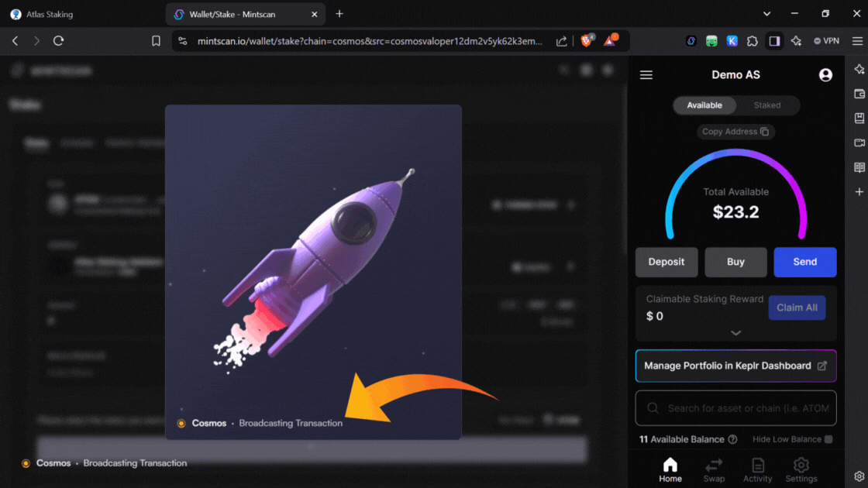Bookmark this page using the bookmark icon
This screenshot has width=868, height=488.
(x=156, y=41)
